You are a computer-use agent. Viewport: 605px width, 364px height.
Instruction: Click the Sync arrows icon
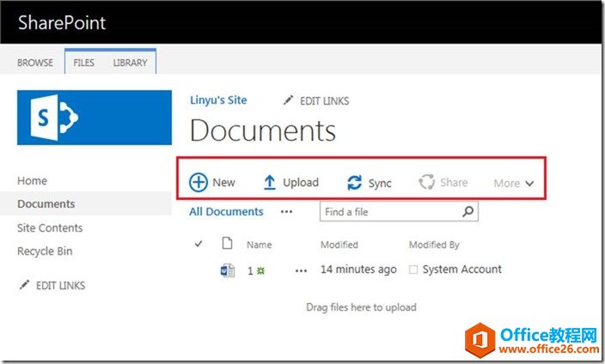tap(355, 182)
